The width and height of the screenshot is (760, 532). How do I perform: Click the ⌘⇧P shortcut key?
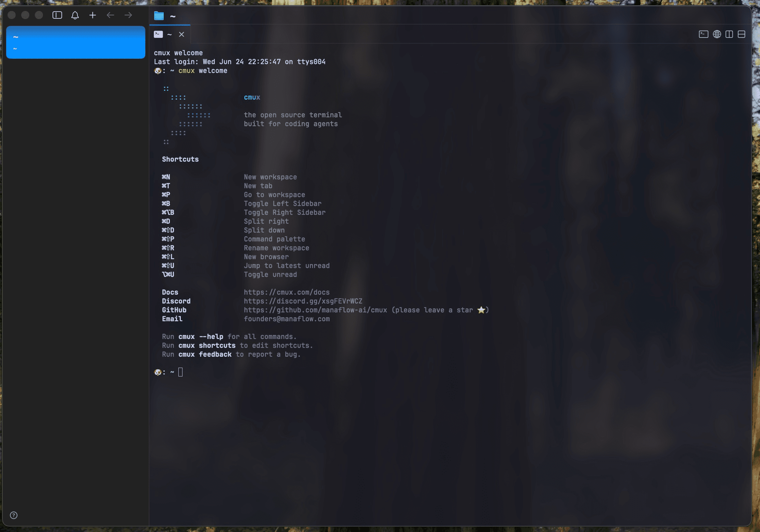(x=168, y=239)
